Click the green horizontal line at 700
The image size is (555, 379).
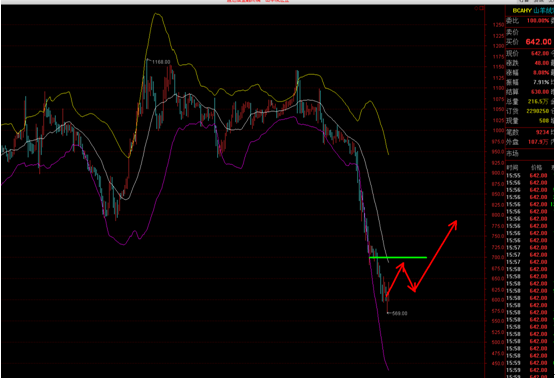(x=397, y=257)
